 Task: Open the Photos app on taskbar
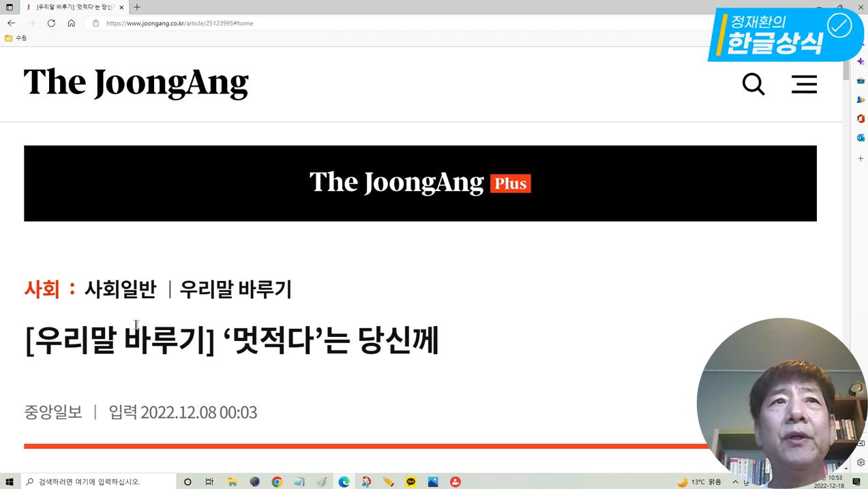point(433,481)
